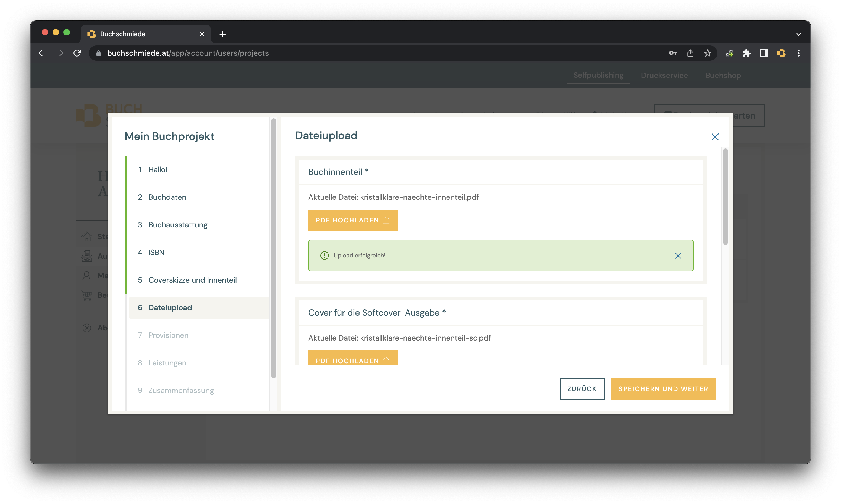Open step 4 ISBN
Viewport: 841px width, 504px height.
pos(156,252)
